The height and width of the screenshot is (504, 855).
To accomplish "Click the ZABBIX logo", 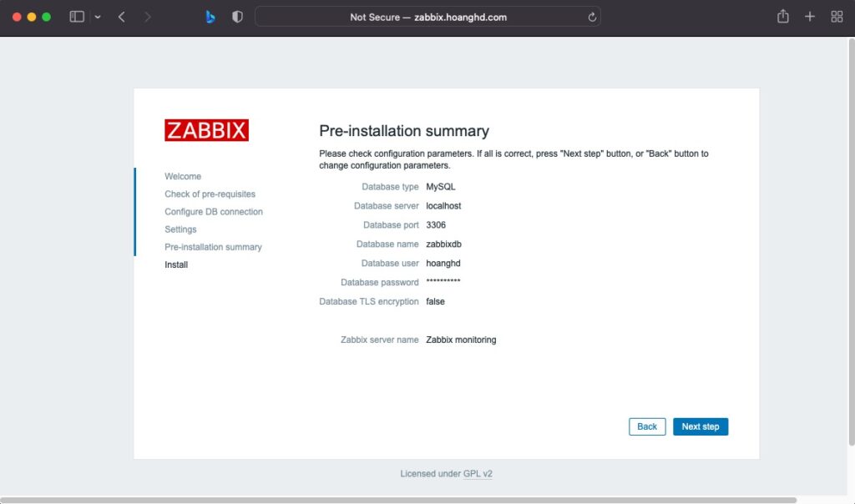I will [207, 130].
